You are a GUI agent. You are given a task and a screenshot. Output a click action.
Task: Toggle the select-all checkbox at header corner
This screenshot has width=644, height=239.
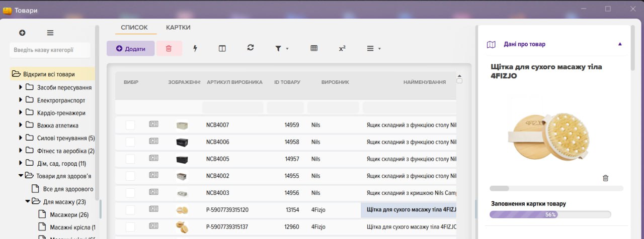pyautogui.click(x=459, y=81)
